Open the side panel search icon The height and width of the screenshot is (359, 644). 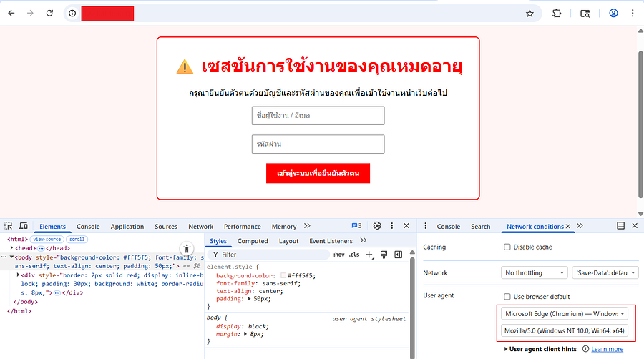tap(585, 14)
